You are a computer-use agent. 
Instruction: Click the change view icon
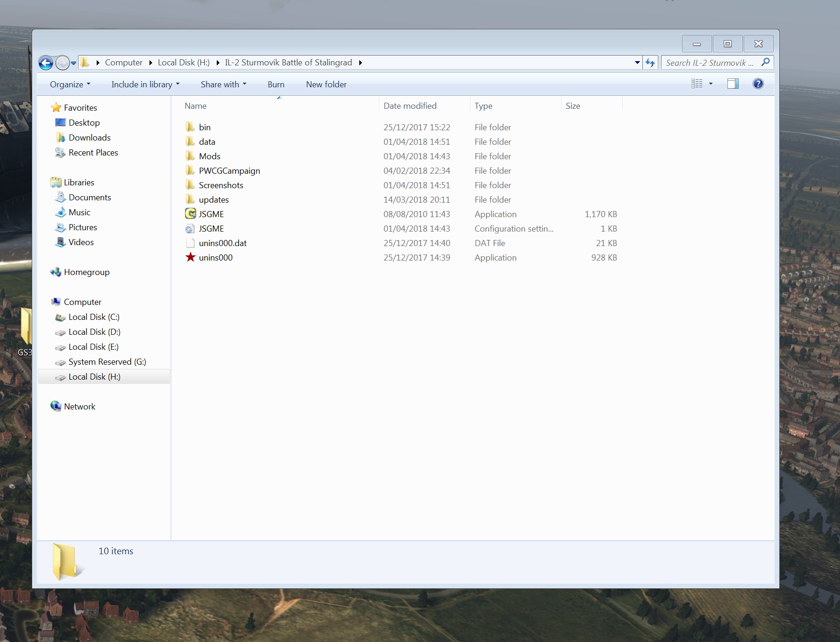click(697, 84)
